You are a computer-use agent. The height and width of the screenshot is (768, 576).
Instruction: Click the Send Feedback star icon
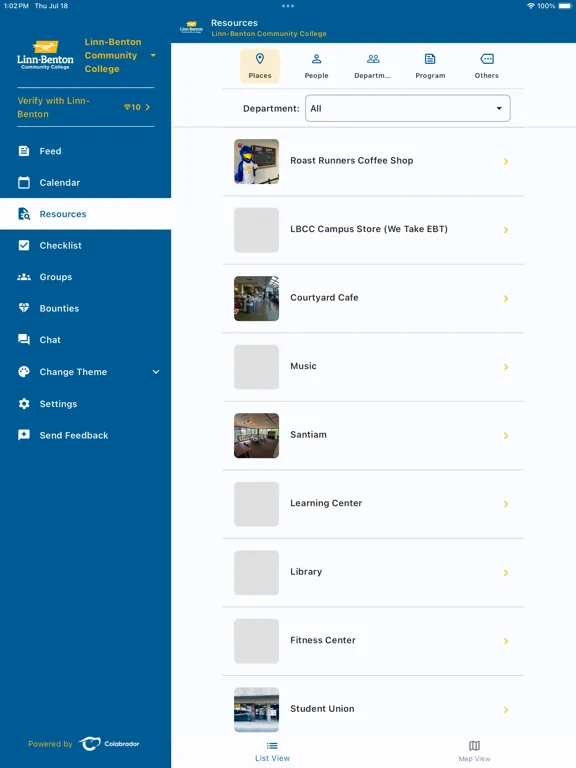pos(24,435)
